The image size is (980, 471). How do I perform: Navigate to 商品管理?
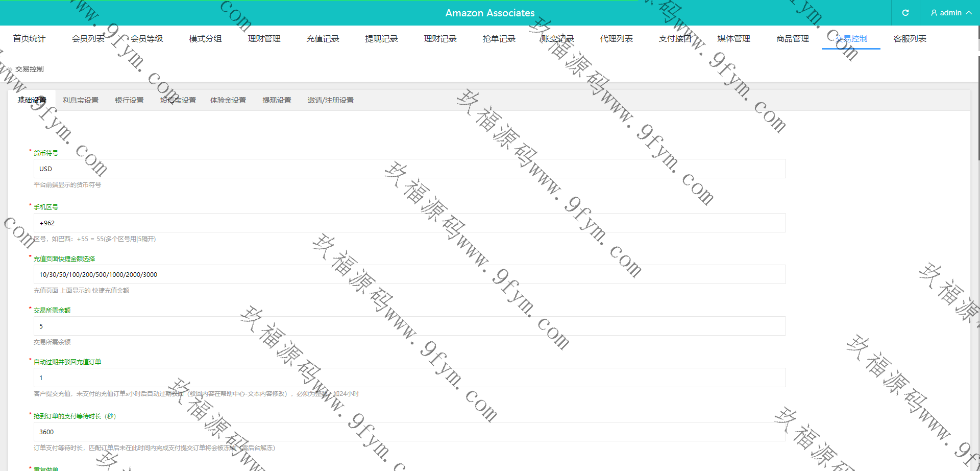(x=792, y=39)
